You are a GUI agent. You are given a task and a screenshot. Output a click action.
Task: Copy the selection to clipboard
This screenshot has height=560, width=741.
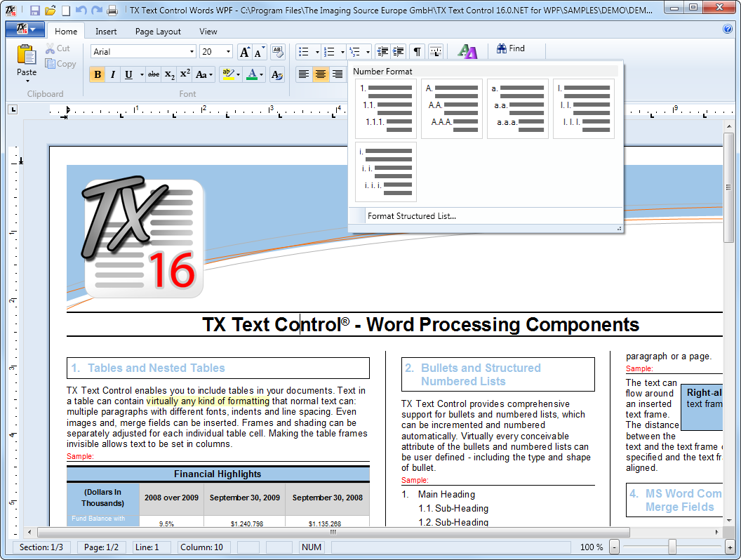click(60, 64)
